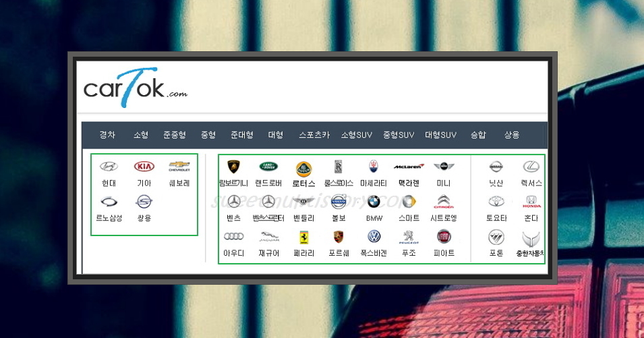Select the KIA (기아) logo icon

pos(144,167)
